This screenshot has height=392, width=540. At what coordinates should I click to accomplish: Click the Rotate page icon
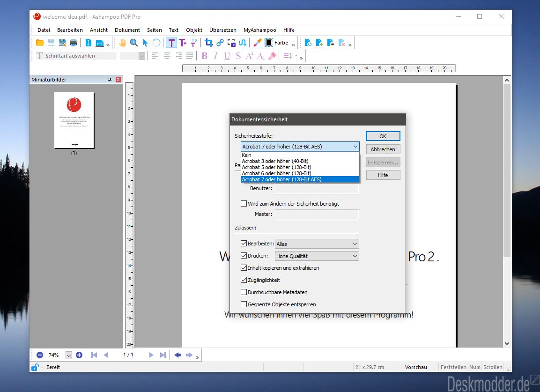pos(308,43)
